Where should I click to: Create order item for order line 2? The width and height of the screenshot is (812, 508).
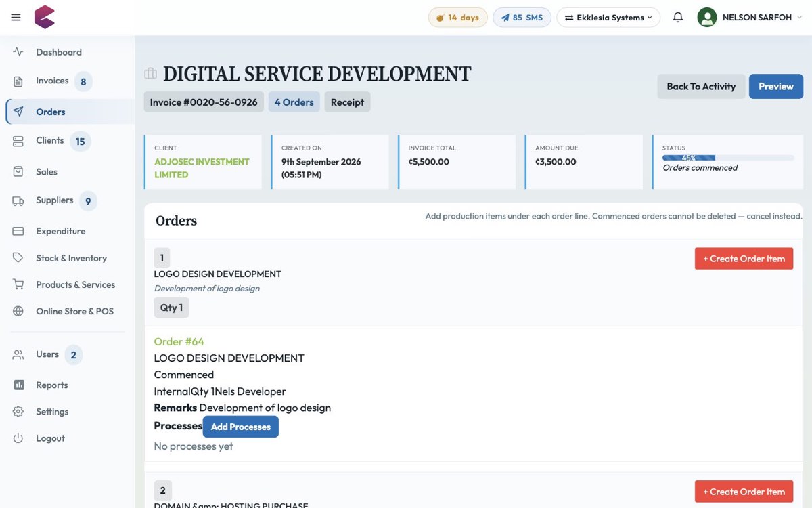tap(744, 492)
